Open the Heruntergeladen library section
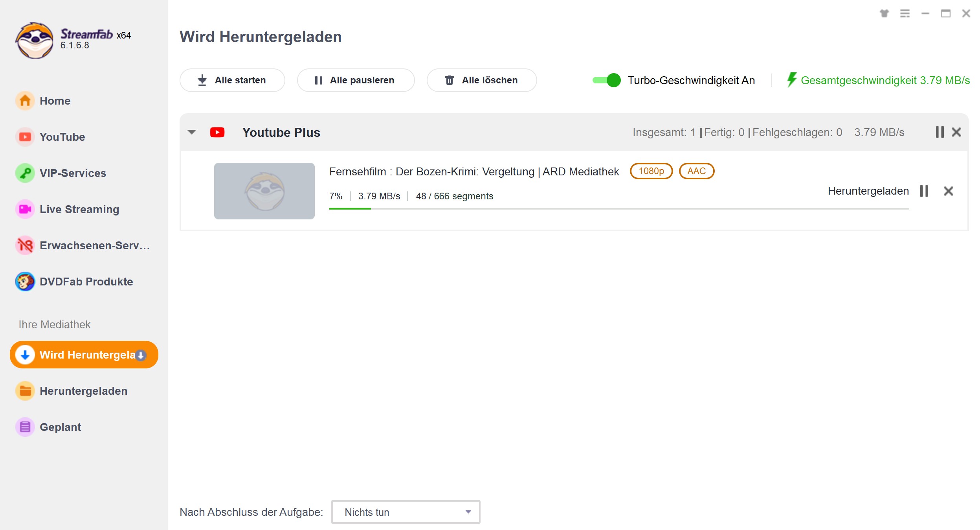The height and width of the screenshot is (530, 980). tap(83, 390)
